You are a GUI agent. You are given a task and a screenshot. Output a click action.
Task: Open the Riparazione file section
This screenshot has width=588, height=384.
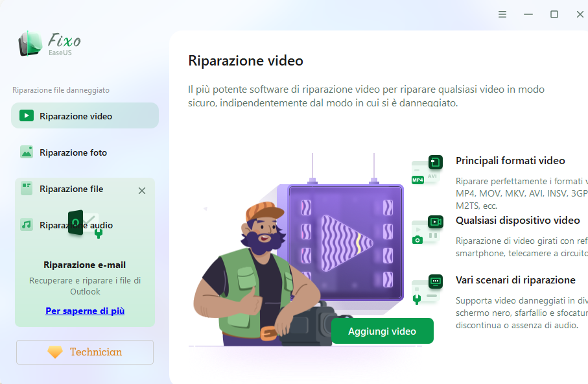(71, 189)
